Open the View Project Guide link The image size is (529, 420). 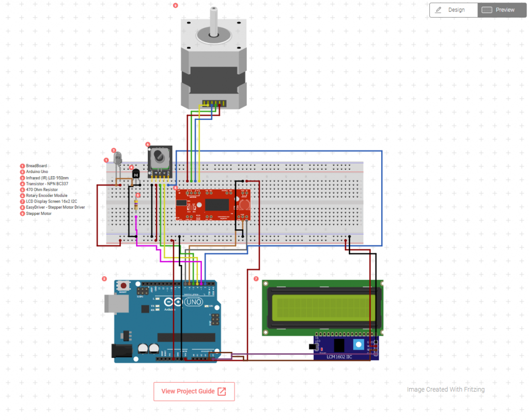pyautogui.click(x=194, y=391)
